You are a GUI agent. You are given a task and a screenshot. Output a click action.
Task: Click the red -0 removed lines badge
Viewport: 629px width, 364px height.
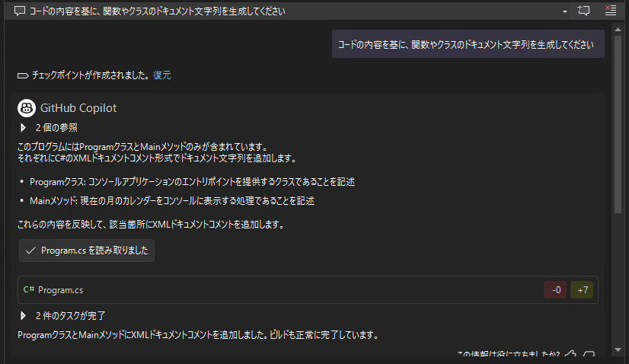tap(555, 290)
